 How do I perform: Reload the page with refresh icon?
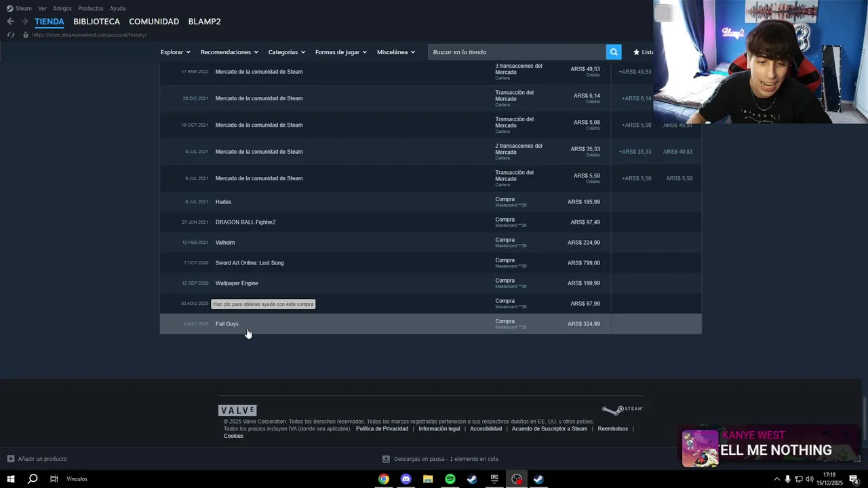(x=11, y=35)
